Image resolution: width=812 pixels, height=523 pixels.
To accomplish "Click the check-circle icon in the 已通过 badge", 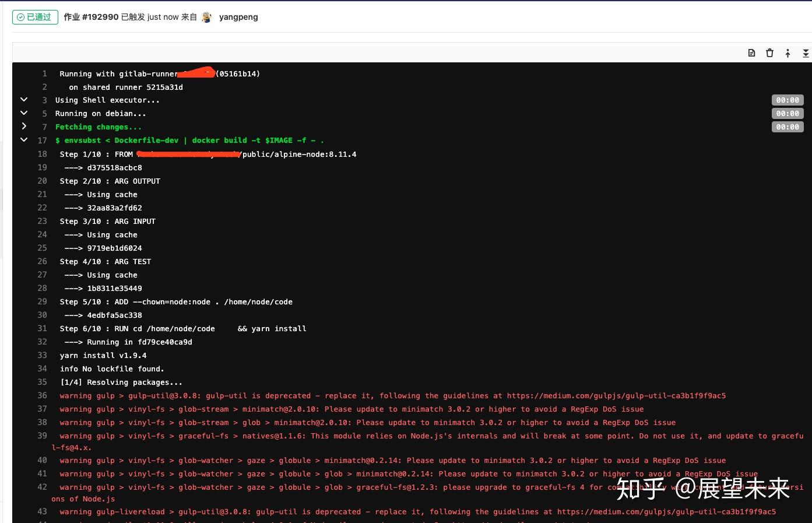I will [x=21, y=17].
